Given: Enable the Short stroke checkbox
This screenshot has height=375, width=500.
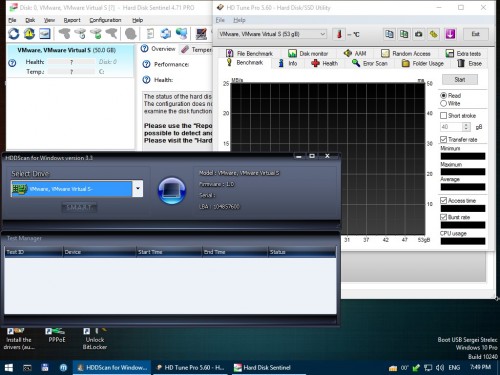Looking at the screenshot, I should (x=443, y=116).
